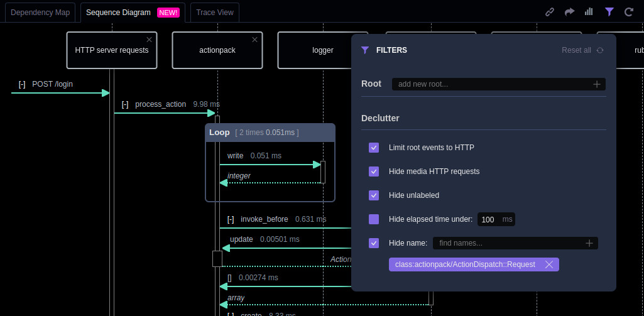
Task: Click the add new root input
Action: click(499, 84)
